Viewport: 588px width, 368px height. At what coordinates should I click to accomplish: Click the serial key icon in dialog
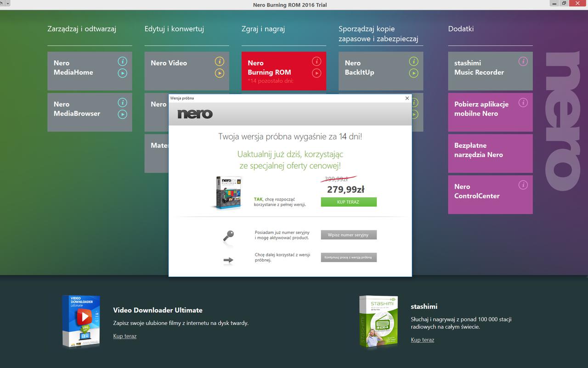click(228, 236)
